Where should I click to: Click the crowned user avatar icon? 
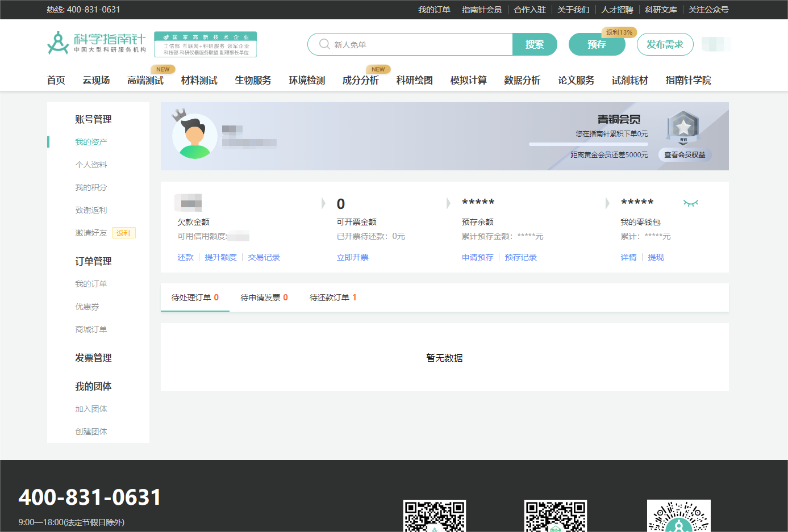(195, 135)
